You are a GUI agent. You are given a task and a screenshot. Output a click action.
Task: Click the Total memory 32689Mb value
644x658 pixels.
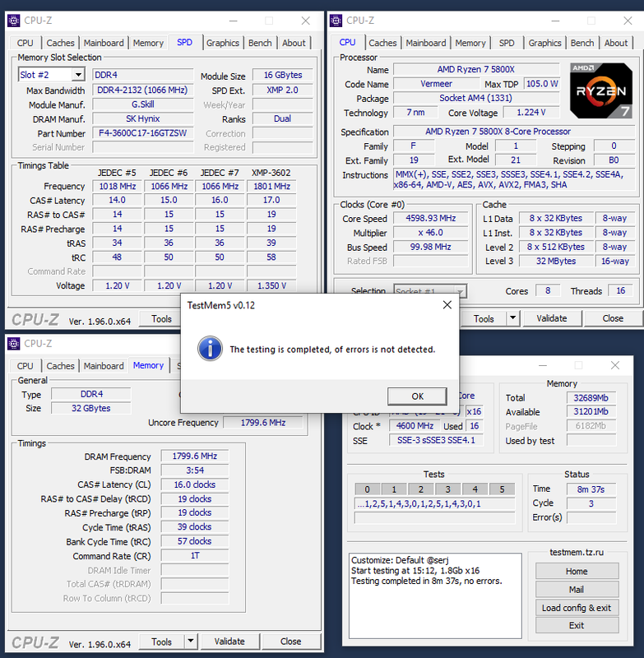click(591, 397)
